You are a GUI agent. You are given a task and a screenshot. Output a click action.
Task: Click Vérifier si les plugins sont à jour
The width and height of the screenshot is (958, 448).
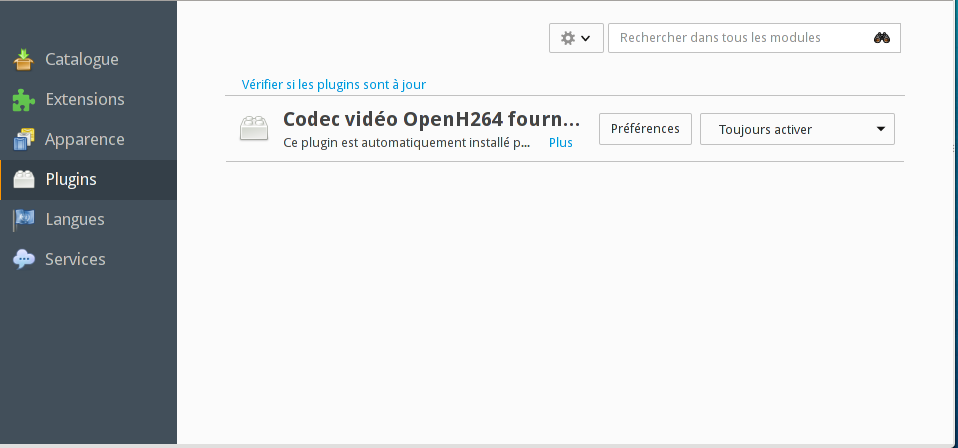[334, 84]
